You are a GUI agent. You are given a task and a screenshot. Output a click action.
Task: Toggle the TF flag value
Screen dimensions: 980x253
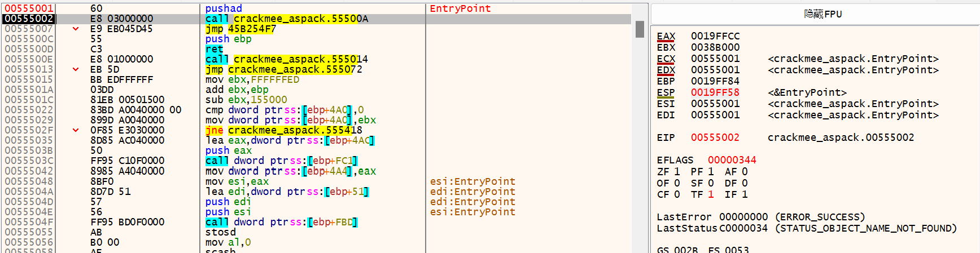(x=711, y=194)
